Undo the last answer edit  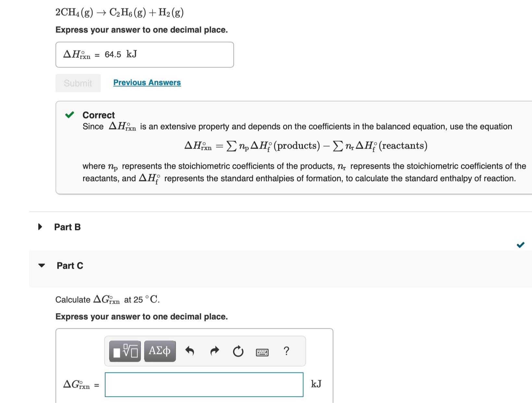click(x=190, y=351)
